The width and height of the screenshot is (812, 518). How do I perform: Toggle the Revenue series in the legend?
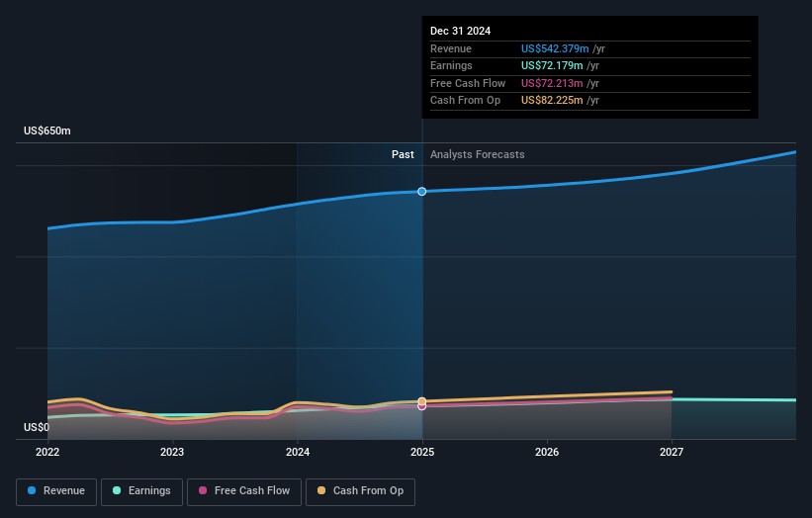tap(56, 491)
